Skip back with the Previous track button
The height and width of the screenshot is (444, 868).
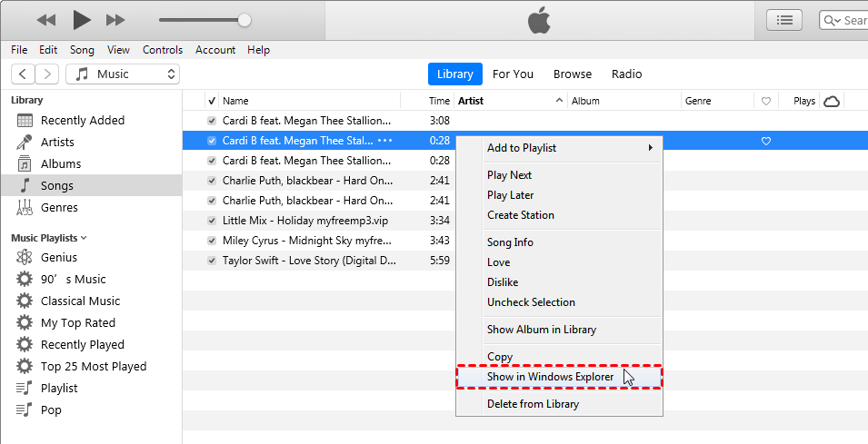tap(45, 20)
